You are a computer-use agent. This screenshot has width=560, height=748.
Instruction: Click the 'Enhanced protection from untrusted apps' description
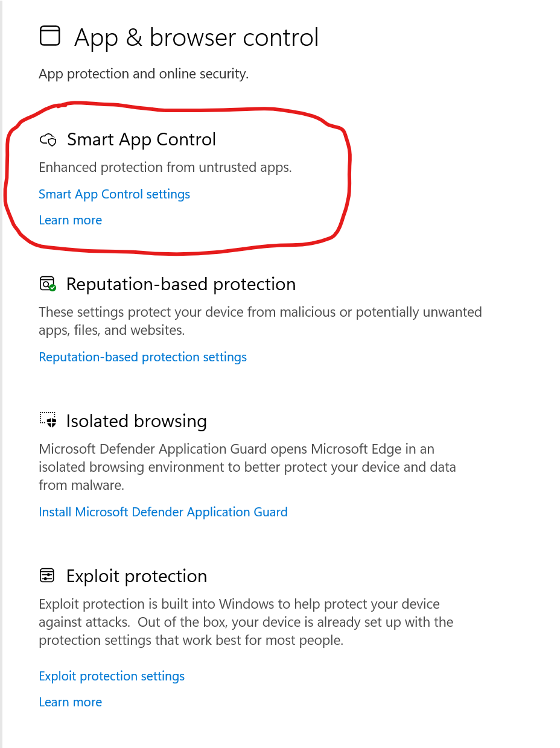coord(165,167)
